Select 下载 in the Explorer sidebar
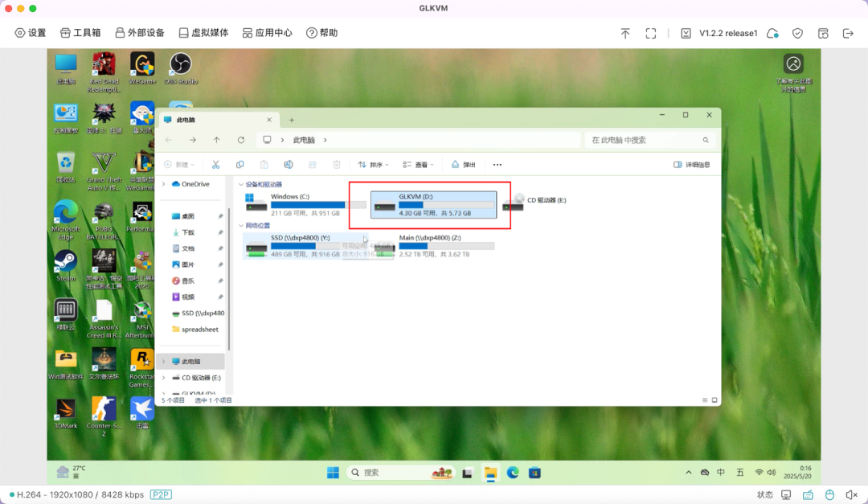The width and height of the screenshot is (868, 504). [188, 232]
